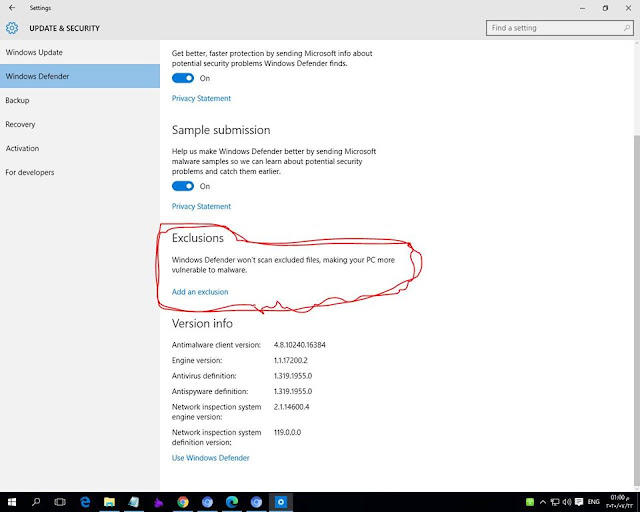This screenshot has height=512, width=640.
Task: Toggle the Sample submission switch
Action: pos(183,186)
